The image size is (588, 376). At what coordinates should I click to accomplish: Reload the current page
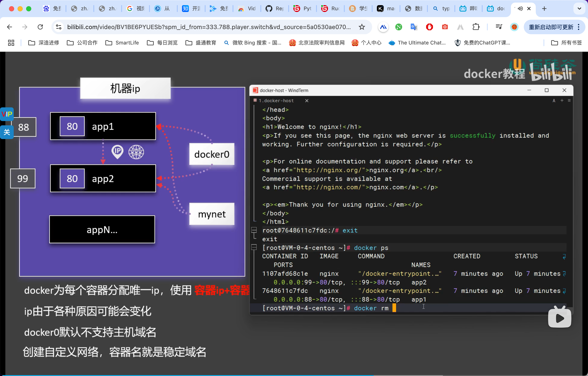40,27
